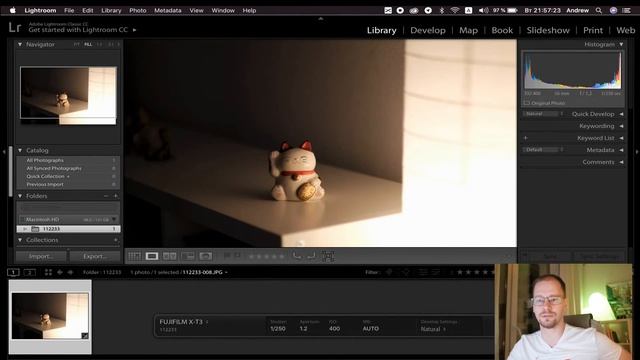
Task: Toggle Original Photo checkbox under histogram
Action: coord(527,103)
